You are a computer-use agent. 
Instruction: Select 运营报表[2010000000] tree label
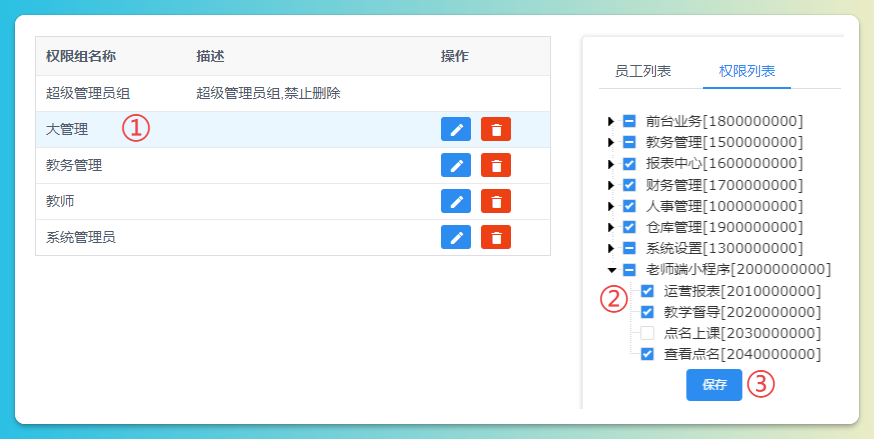pos(742,291)
